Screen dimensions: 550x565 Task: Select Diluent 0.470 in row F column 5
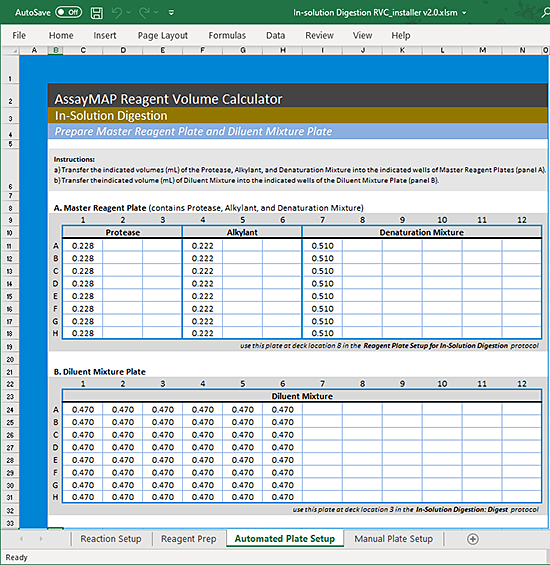tap(243, 472)
